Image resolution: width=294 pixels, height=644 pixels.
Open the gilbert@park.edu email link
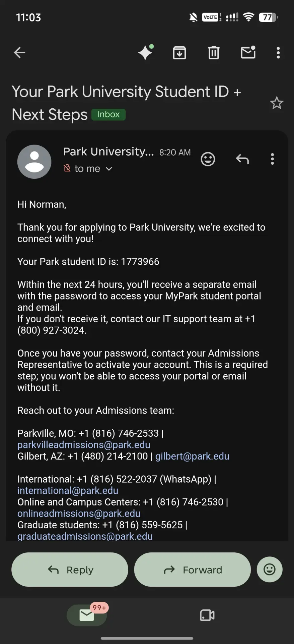pos(192,456)
